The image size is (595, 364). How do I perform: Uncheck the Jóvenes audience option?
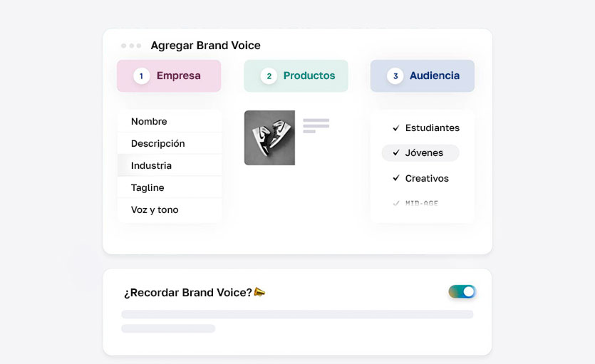396,153
